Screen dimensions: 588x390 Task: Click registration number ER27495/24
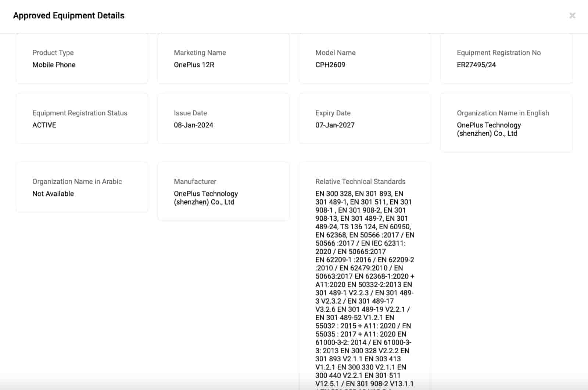(x=476, y=65)
